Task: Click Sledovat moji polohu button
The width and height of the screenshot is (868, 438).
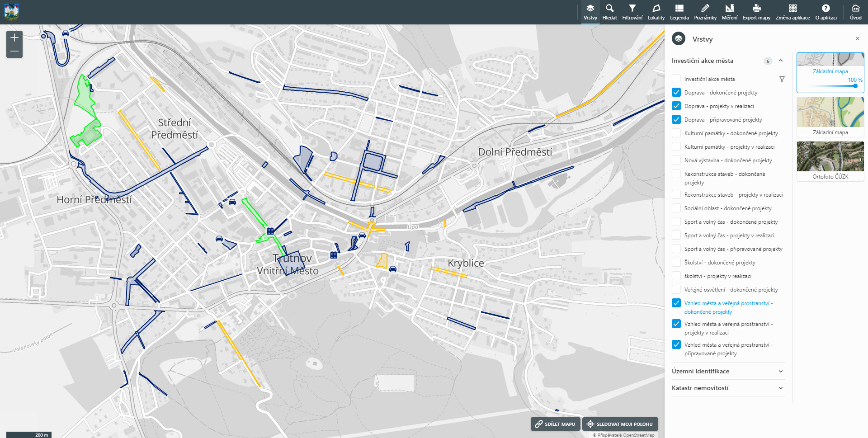Action: [x=620, y=424]
